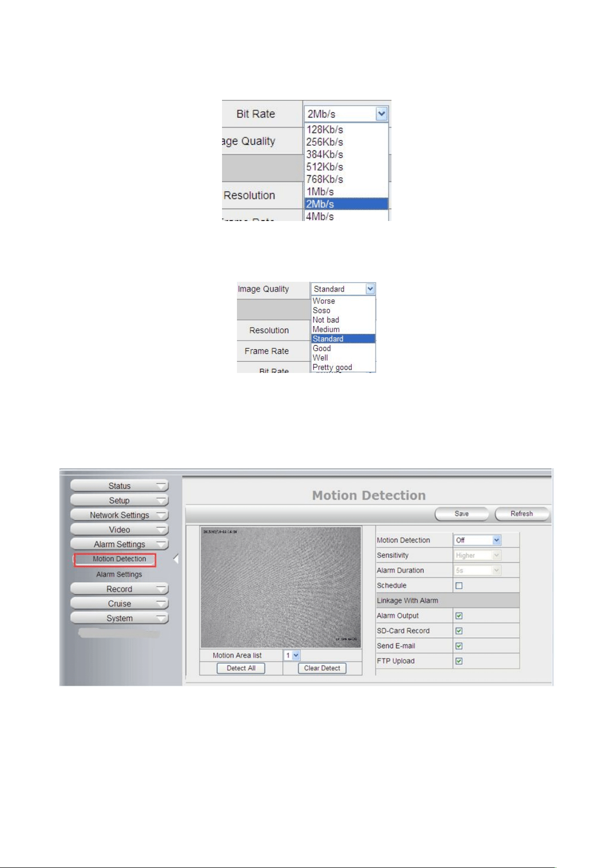Click the Image Quality dropdown arrow
The image size is (614, 868).
pyautogui.click(x=370, y=289)
